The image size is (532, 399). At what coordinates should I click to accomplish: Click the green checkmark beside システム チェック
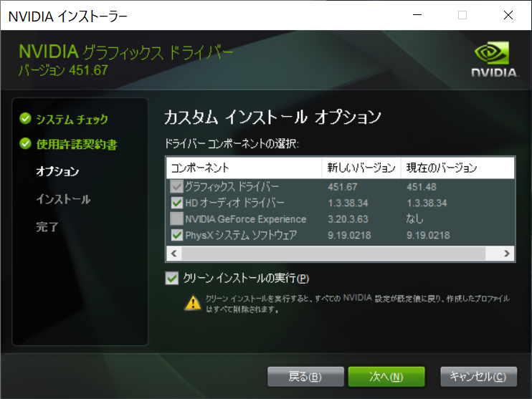(x=25, y=119)
